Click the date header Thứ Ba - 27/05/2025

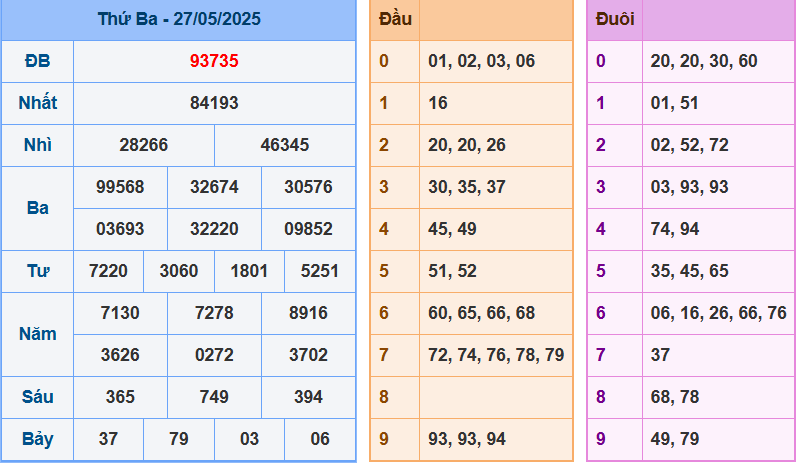[179, 19]
